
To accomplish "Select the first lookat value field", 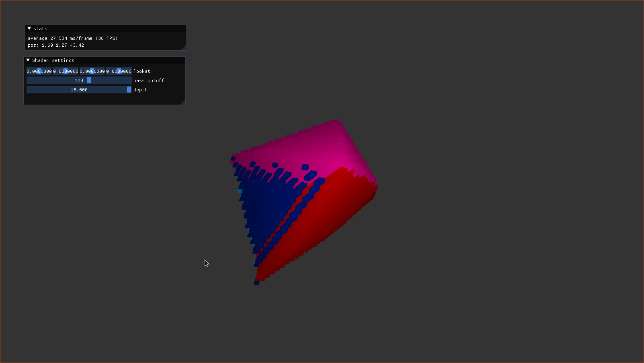I will (39, 71).
